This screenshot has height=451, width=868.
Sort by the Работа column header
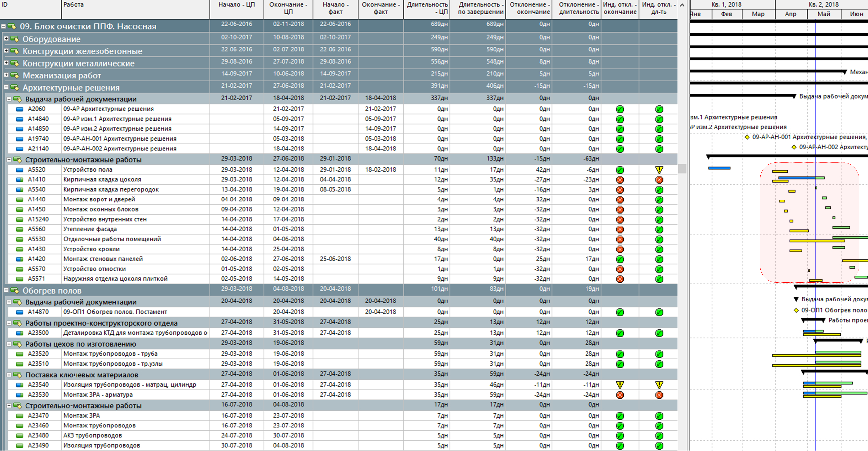pos(135,9)
